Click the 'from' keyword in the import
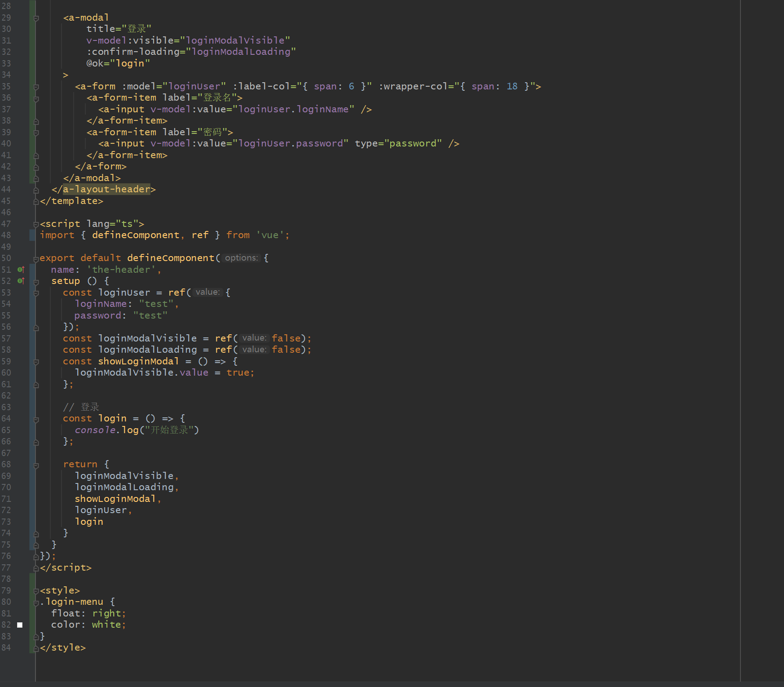This screenshot has height=687, width=784. 238,235
